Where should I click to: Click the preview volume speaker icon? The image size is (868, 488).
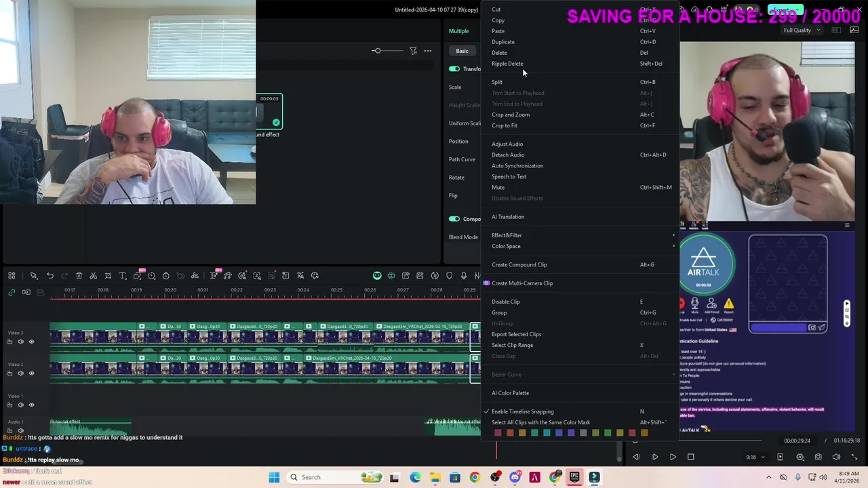coord(836,457)
